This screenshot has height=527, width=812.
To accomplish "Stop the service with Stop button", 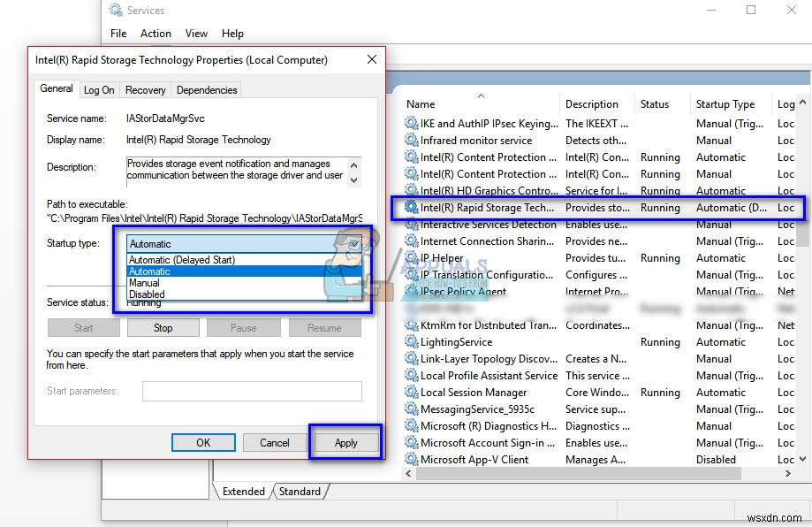I will pyautogui.click(x=163, y=328).
